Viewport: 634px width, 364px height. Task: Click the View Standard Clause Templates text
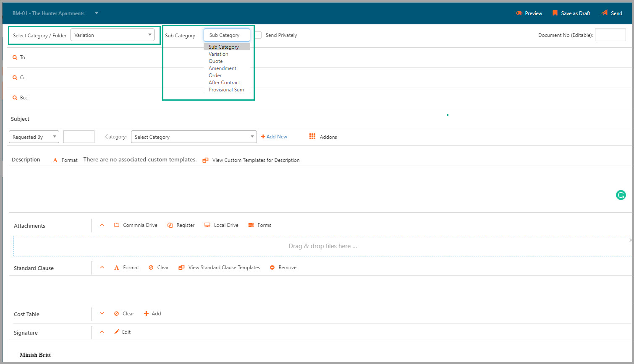tap(224, 268)
